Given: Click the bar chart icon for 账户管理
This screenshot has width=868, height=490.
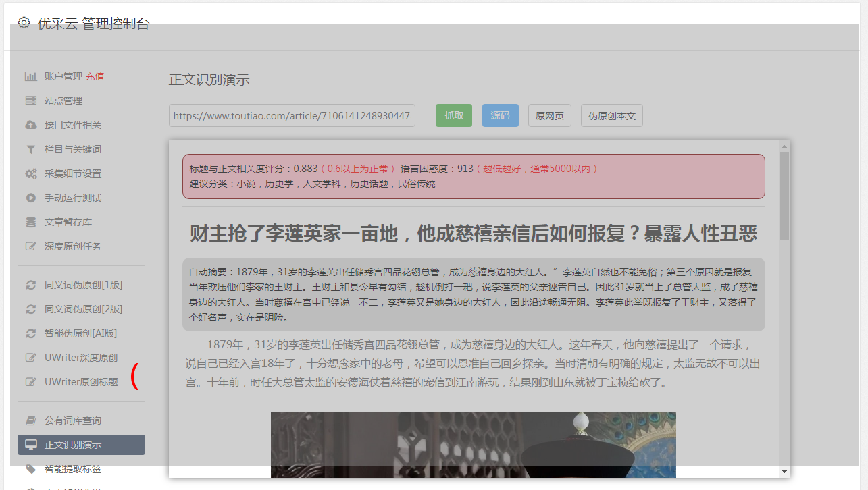Looking at the screenshot, I should pos(30,76).
